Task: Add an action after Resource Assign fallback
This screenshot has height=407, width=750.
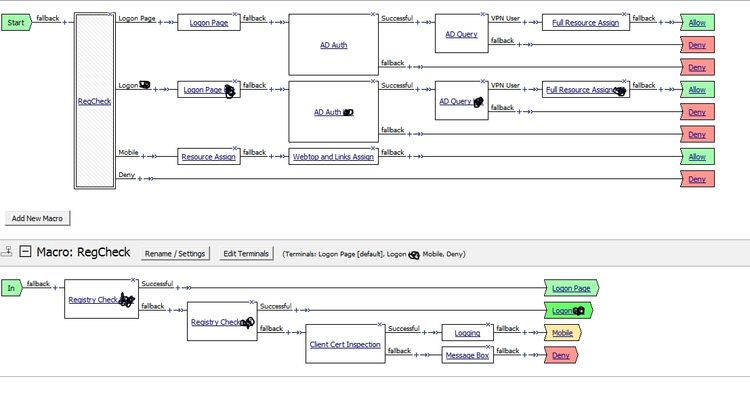Action: [x=271, y=156]
